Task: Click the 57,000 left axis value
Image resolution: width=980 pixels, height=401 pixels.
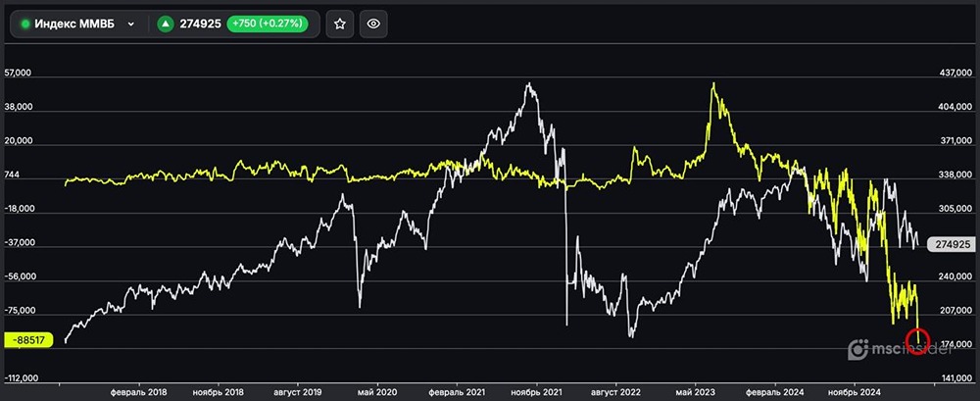Action: coord(17,74)
